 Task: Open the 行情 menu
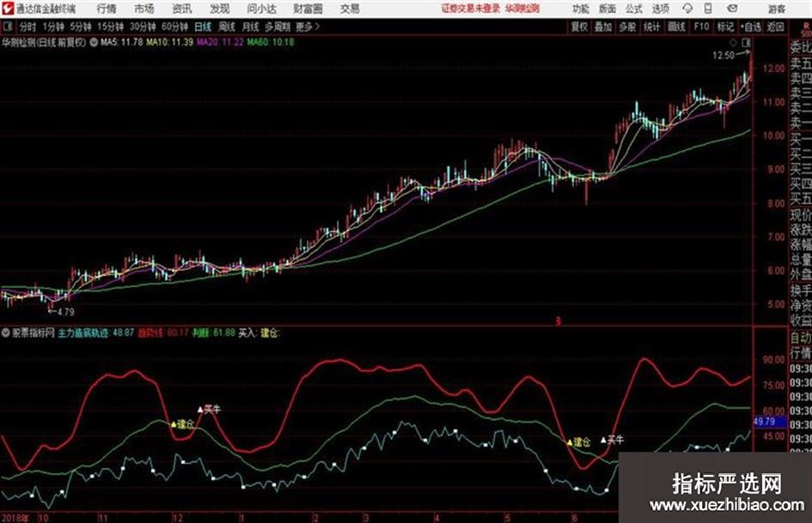(107, 9)
